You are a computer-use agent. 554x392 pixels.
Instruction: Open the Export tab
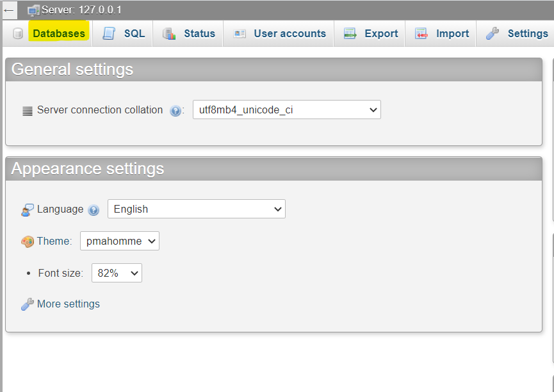click(x=381, y=33)
